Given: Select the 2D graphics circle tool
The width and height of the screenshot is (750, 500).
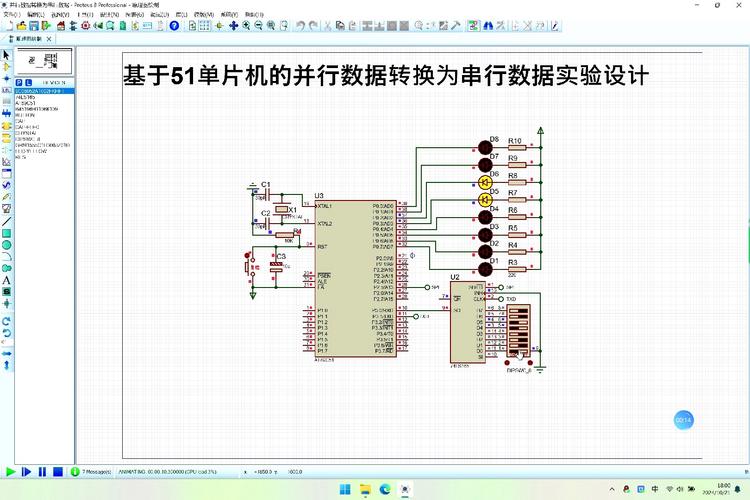Looking at the screenshot, I should [x=6, y=244].
